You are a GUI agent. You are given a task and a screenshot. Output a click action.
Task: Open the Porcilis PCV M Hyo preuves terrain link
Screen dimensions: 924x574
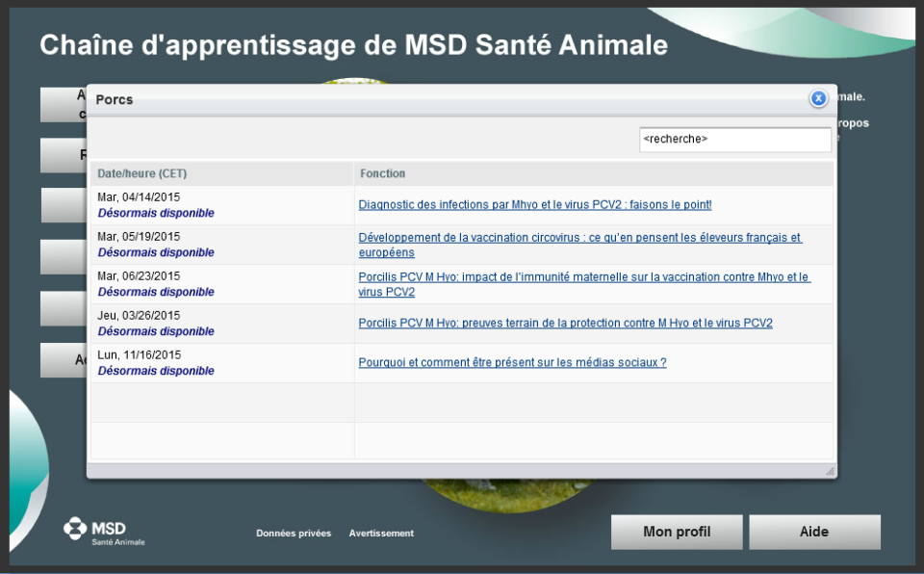(565, 324)
